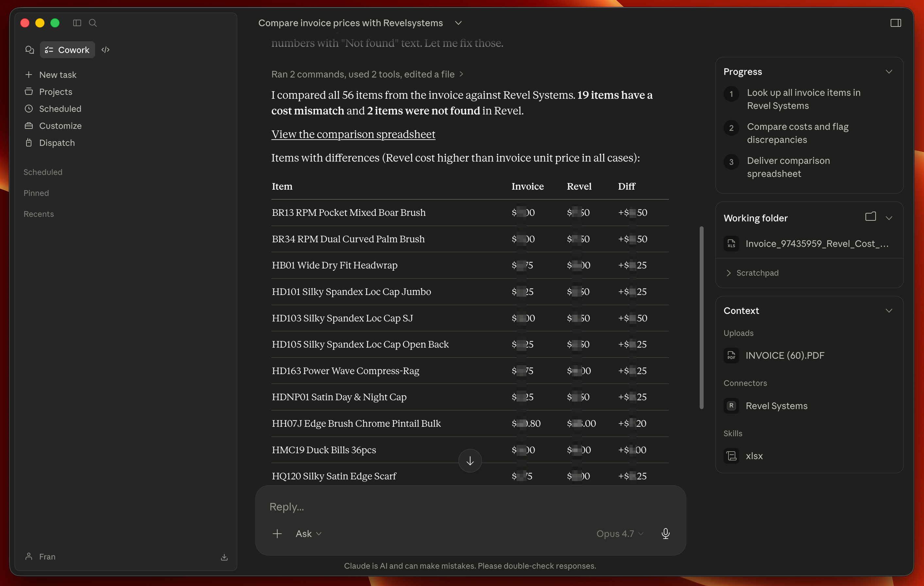Open the Ask mode dropdown

point(309,533)
